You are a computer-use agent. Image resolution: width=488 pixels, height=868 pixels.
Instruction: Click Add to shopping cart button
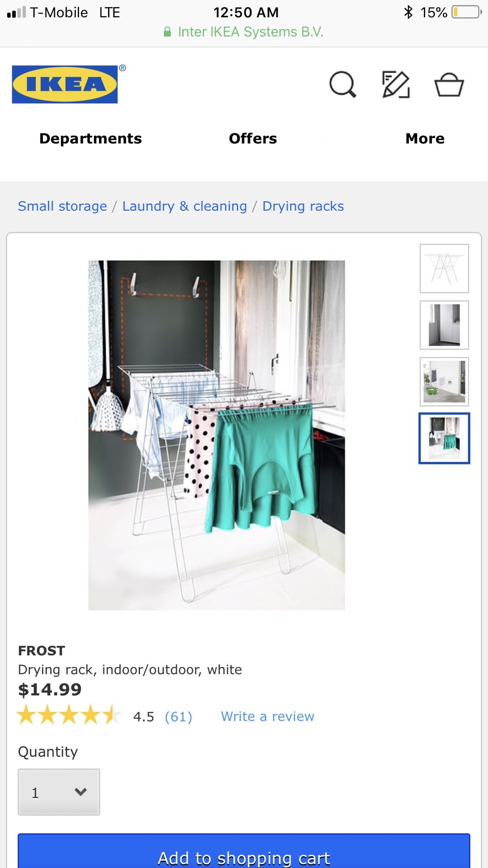click(x=244, y=851)
